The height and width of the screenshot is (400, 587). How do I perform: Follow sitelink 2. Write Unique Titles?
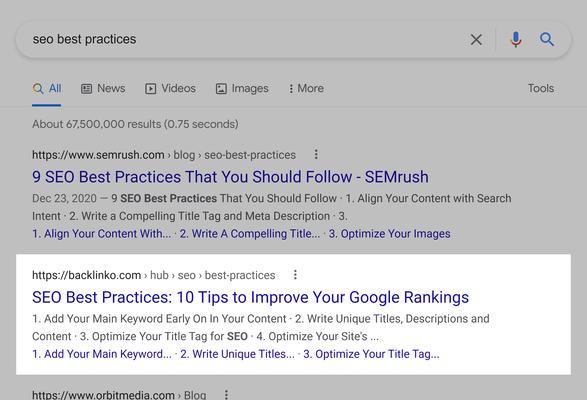click(237, 354)
